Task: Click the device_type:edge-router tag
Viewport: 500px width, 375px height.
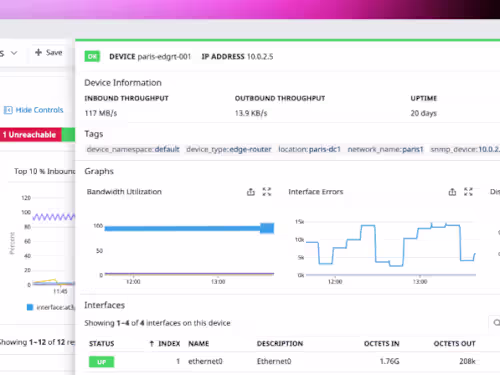Action: pos(229,149)
